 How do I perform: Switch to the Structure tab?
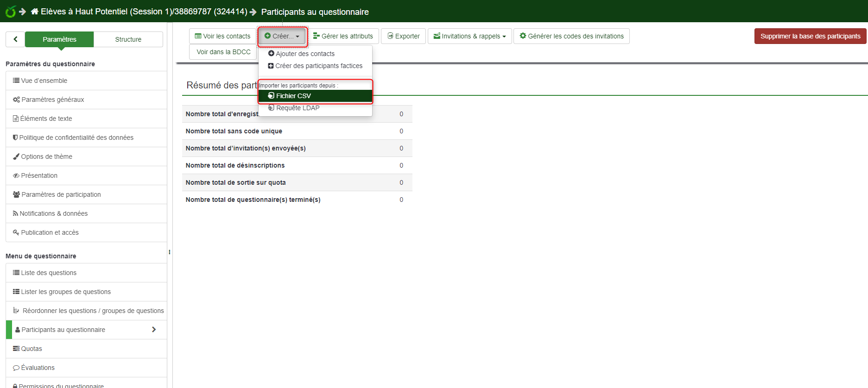point(128,39)
